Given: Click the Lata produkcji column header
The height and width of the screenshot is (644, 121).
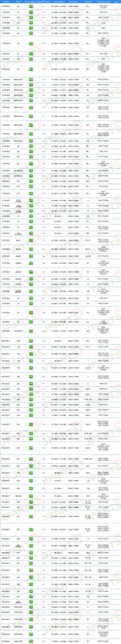Looking at the screenshot, I should click(x=59, y=2).
